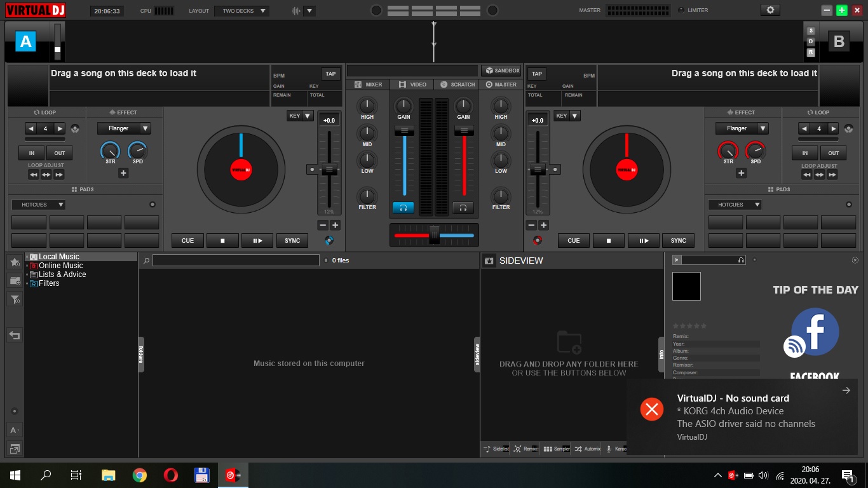Click the loop IN button on deck A
Viewport: 868px width, 488px height.
(x=31, y=153)
